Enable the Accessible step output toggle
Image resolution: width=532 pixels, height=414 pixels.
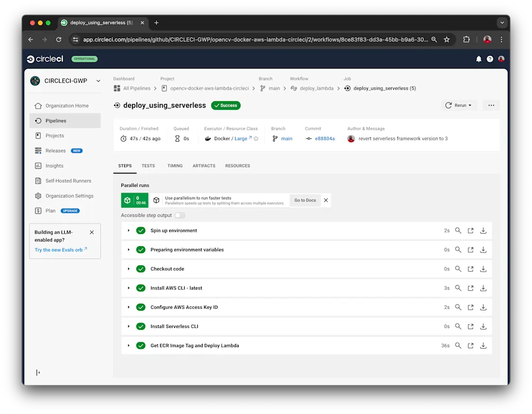click(179, 216)
